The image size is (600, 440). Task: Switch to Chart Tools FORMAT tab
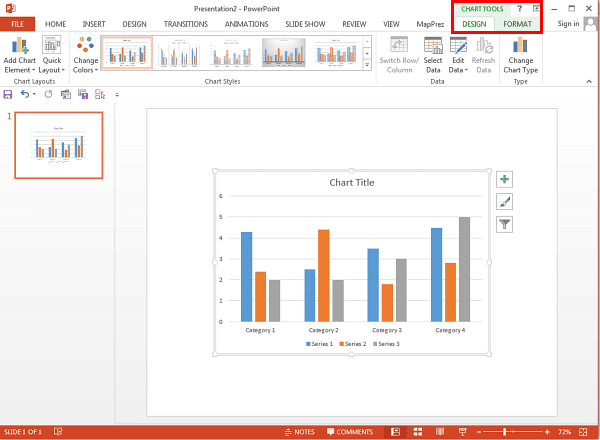coord(517,24)
